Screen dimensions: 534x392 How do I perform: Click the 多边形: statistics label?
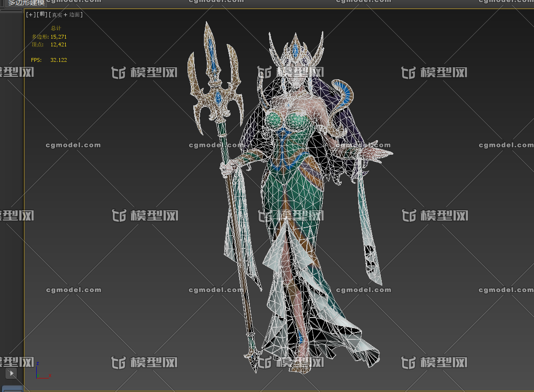click(x=40, y=37)
